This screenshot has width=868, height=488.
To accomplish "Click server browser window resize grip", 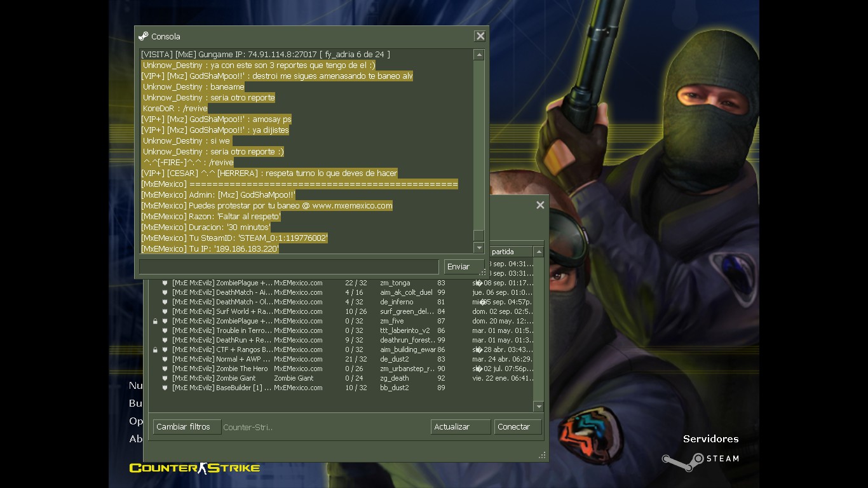I will 542,455.
